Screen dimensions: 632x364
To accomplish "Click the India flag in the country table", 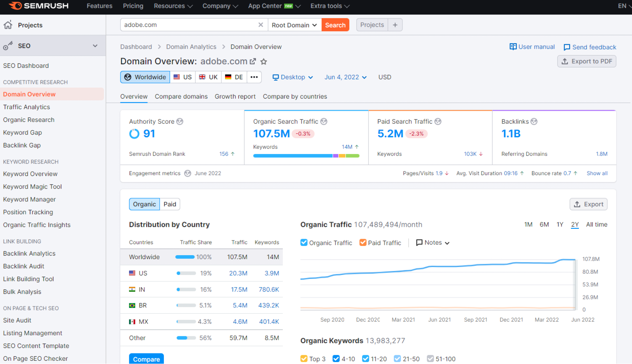I will pyautogui.click(x=132, y=289).
